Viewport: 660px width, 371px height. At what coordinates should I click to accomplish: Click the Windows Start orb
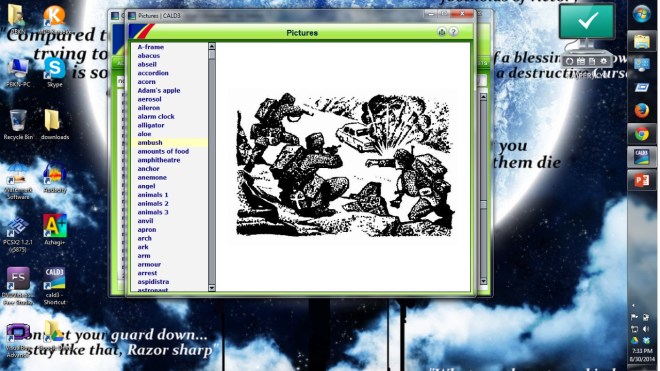coord(641,13)
